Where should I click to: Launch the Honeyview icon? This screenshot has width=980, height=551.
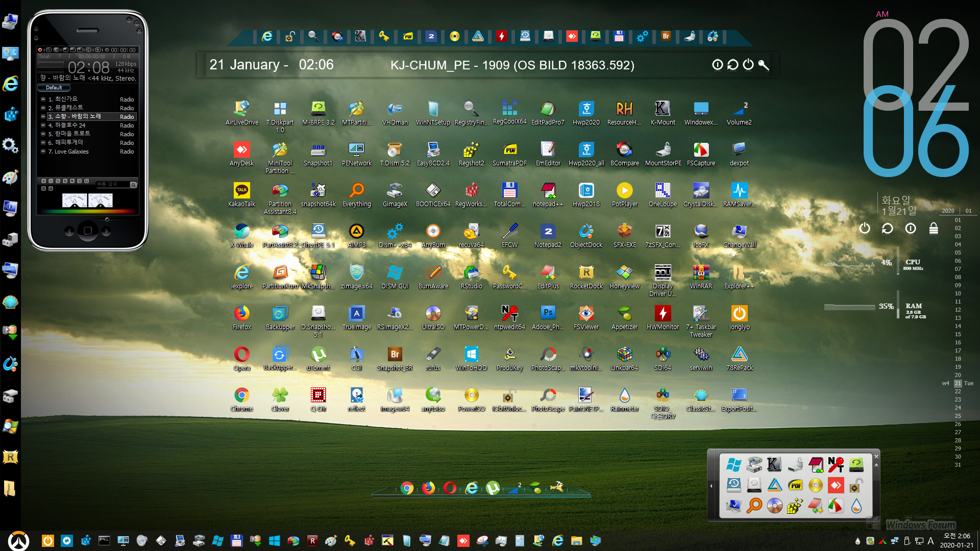point(624,277)
